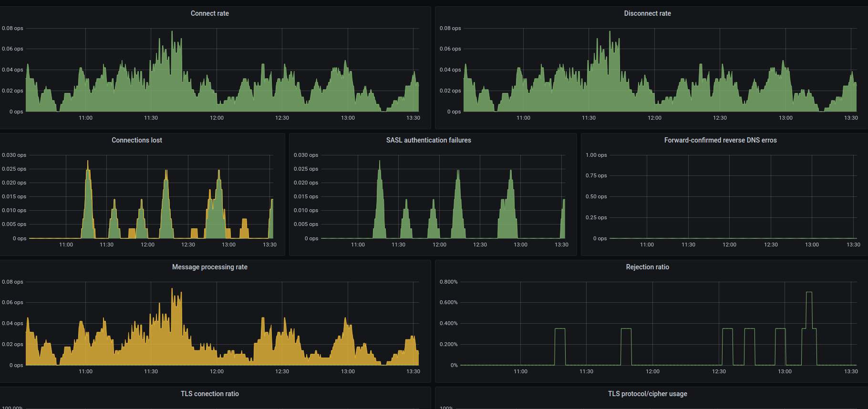Click 13:30 time label under reverse DNS erros graph

click(x=853, y=245)
